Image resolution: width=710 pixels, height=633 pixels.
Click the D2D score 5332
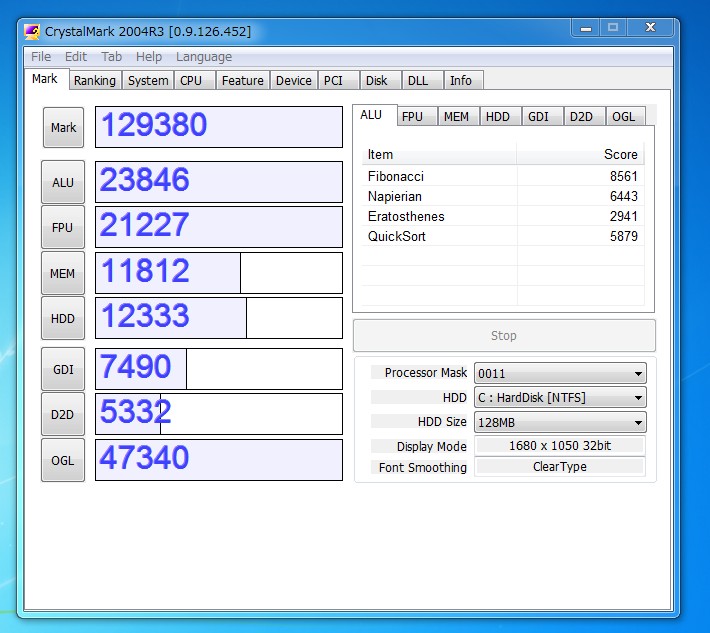(219, 414)
